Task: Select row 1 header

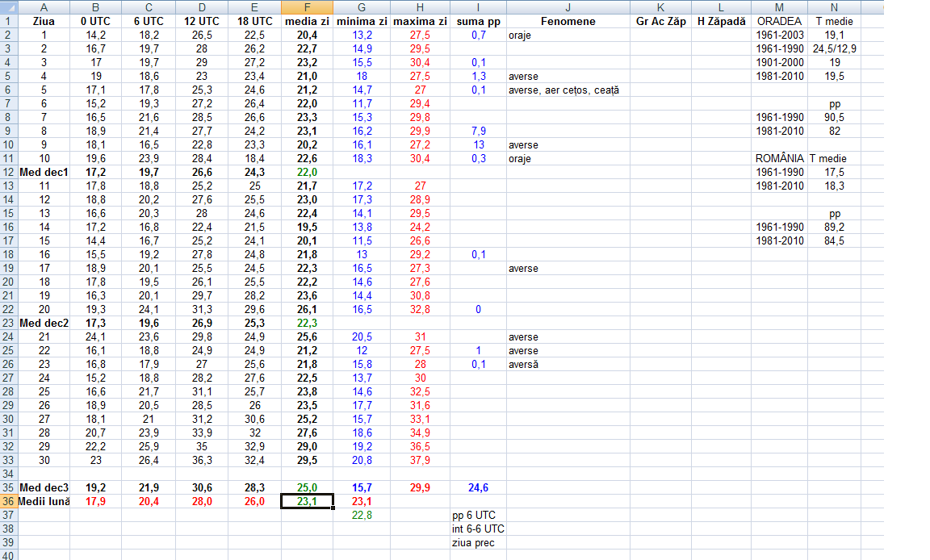Action: coord(8,21)
